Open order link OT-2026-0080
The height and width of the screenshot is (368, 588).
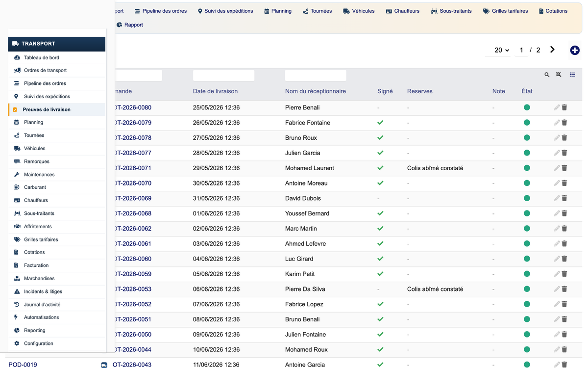[x=132, y=107]
